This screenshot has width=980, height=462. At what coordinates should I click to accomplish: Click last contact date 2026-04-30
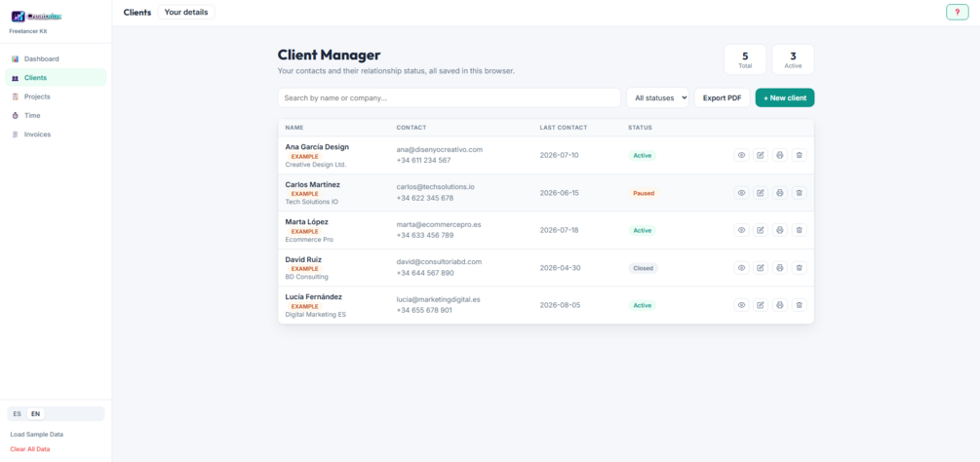pos(560,268)
